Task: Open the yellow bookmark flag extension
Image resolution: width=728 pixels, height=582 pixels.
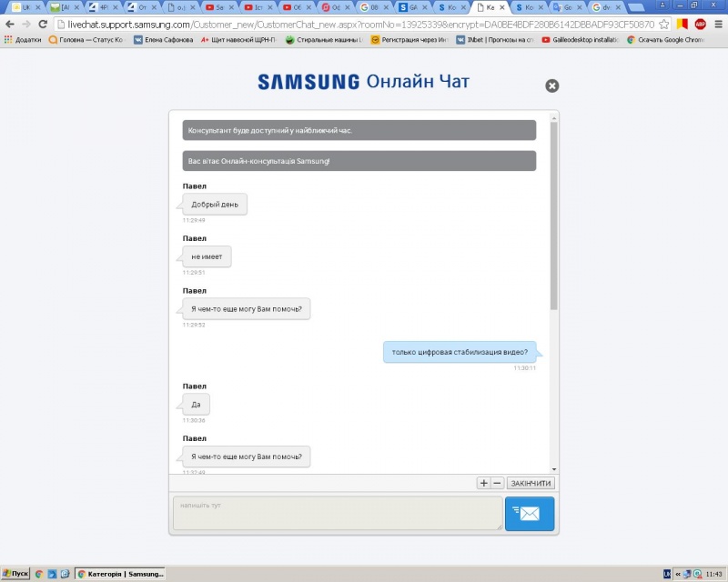Action: click(x=682, y=25)
